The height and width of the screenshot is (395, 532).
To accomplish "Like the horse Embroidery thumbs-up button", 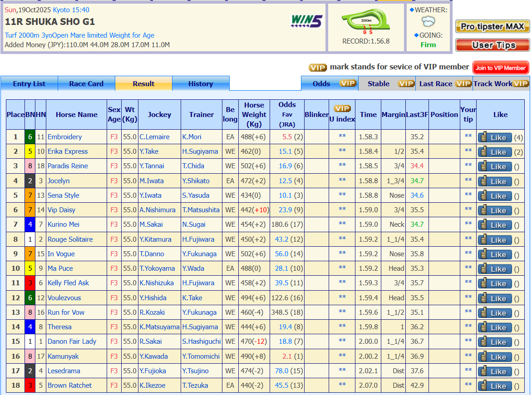I will coord(494,137).
